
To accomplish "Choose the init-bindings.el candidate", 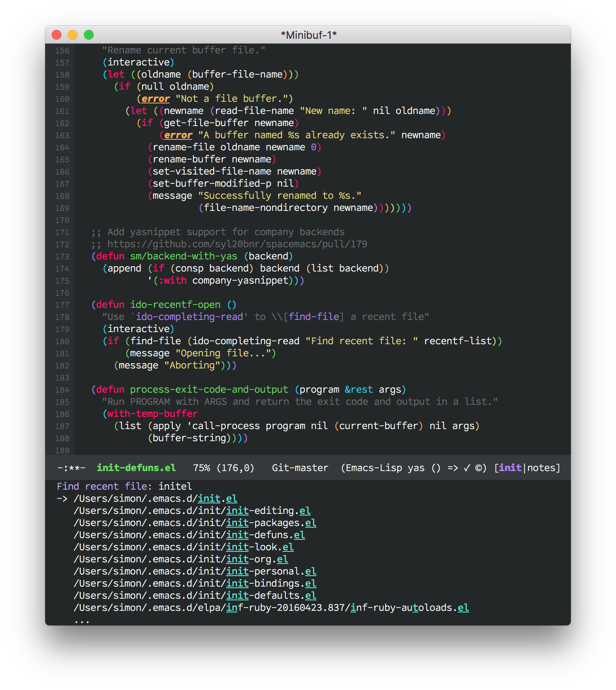I will point(195,583).
